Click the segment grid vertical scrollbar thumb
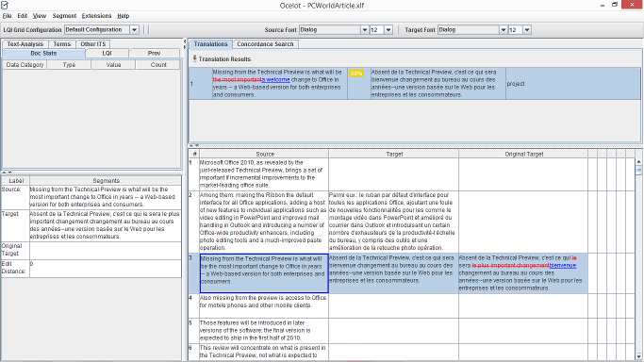Viewport: 644px width, 362px height. 638,171
